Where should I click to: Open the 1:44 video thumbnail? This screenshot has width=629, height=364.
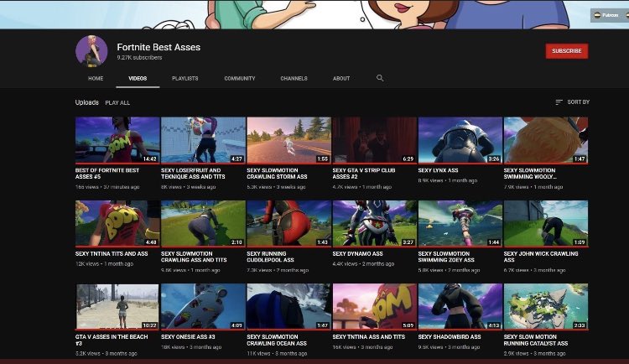(x=460, y=224)
